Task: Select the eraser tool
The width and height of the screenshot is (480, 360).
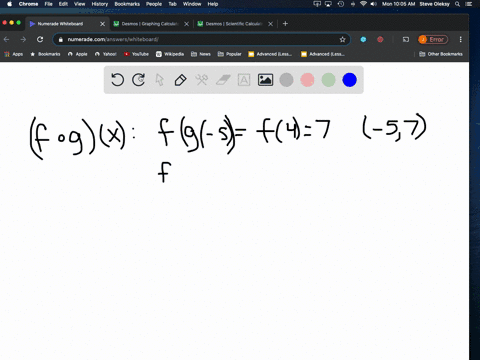Action: tap(223, 80)
